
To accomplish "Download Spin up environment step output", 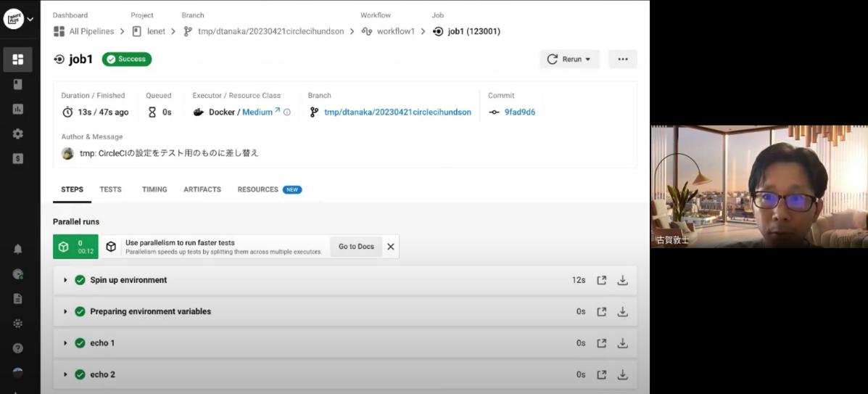I will click(623, 280).
